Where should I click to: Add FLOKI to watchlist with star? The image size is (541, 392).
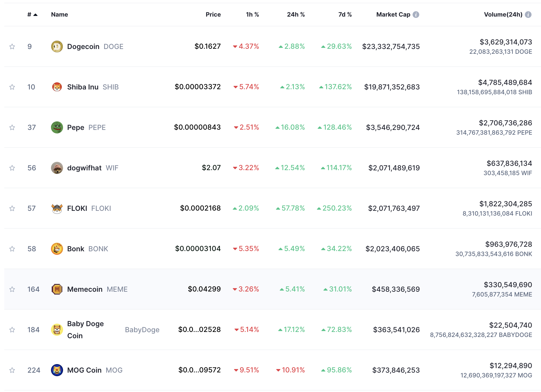coord(12,208)
